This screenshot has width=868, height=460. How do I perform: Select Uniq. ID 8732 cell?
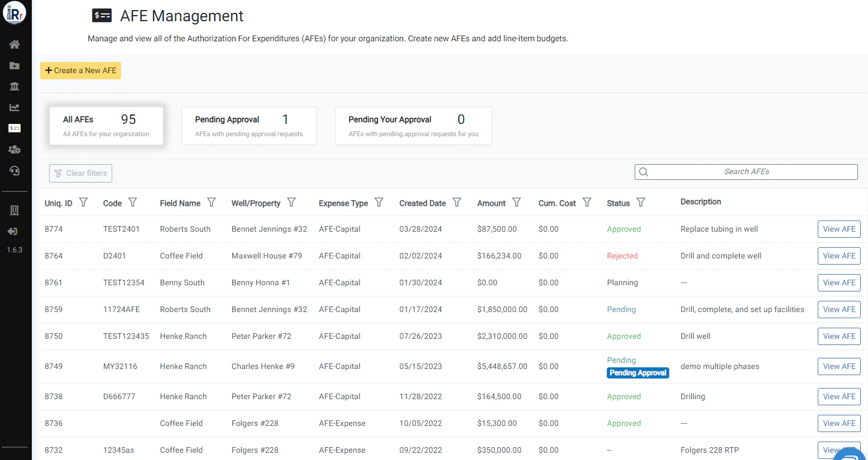[54, 450]
